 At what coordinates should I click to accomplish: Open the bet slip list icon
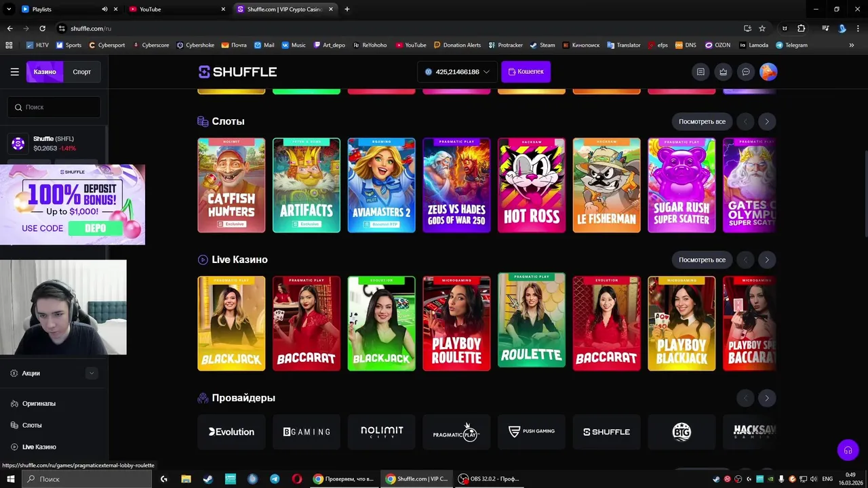point(701,72)
